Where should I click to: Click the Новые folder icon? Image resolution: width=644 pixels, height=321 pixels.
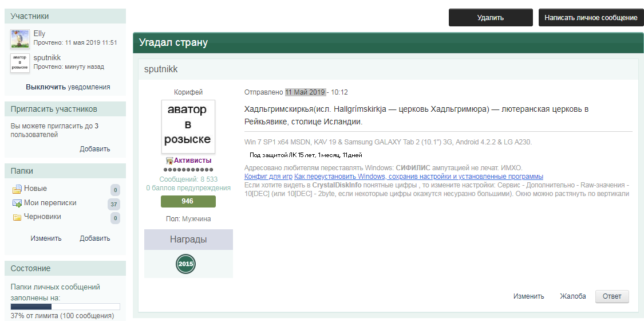click(17, 189)
